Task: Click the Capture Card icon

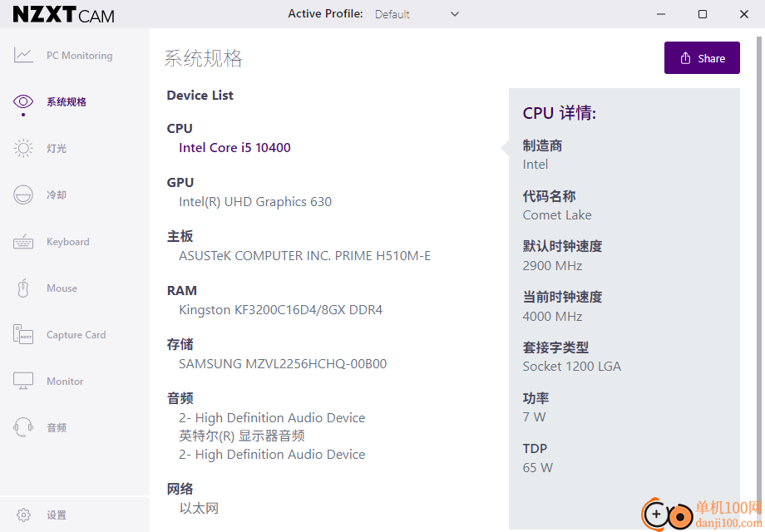Action: pos(23,334)
